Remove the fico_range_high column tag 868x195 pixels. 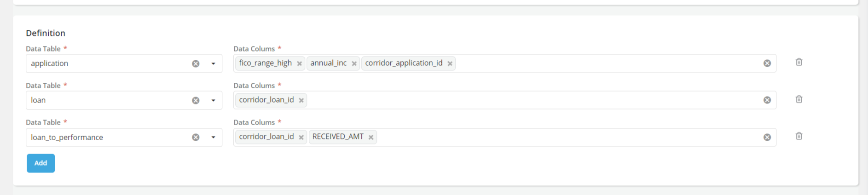point(299,63)
